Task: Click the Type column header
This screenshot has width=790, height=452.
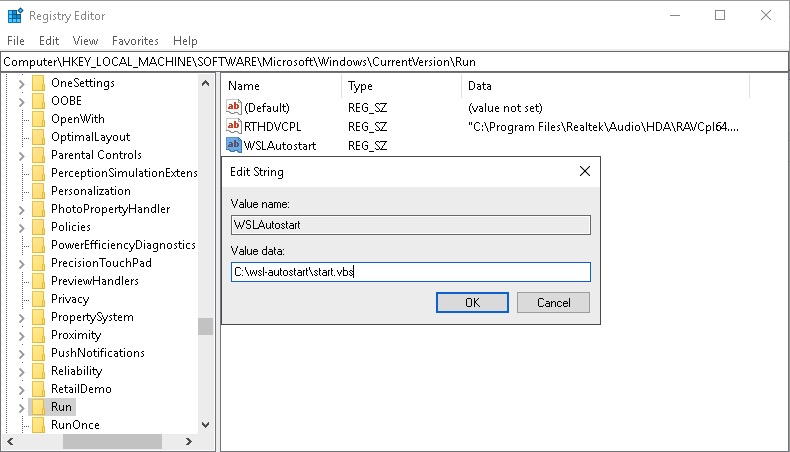Action: (x=402, y=86)
